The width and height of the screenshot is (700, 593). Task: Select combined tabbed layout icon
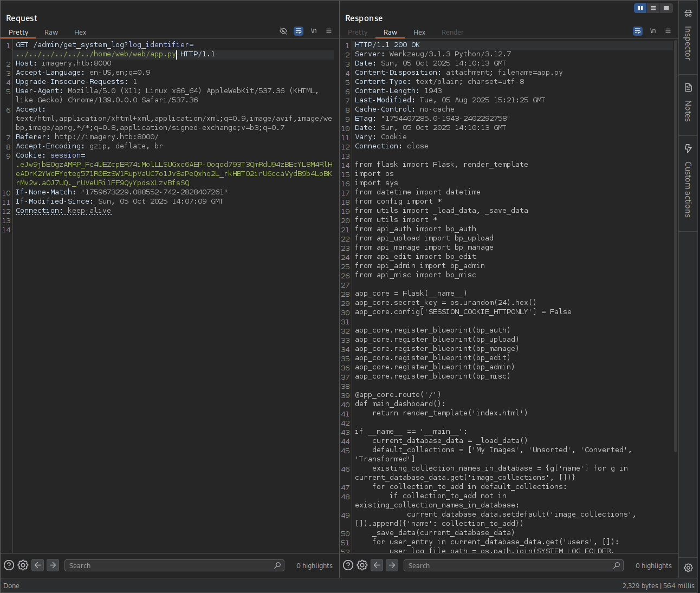point(666,8)
